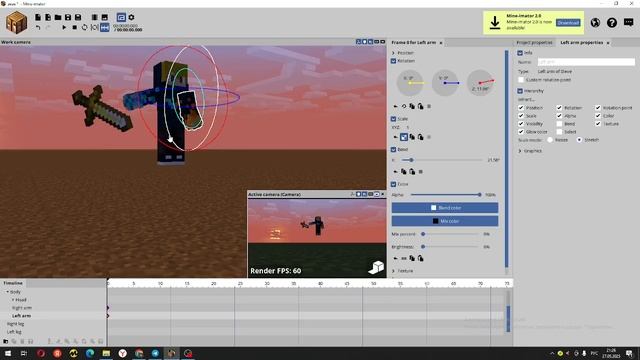Viewport: 640px width, 360px height.
Task: Click the Work camera panel title
Action: click(x=16, y=42)
